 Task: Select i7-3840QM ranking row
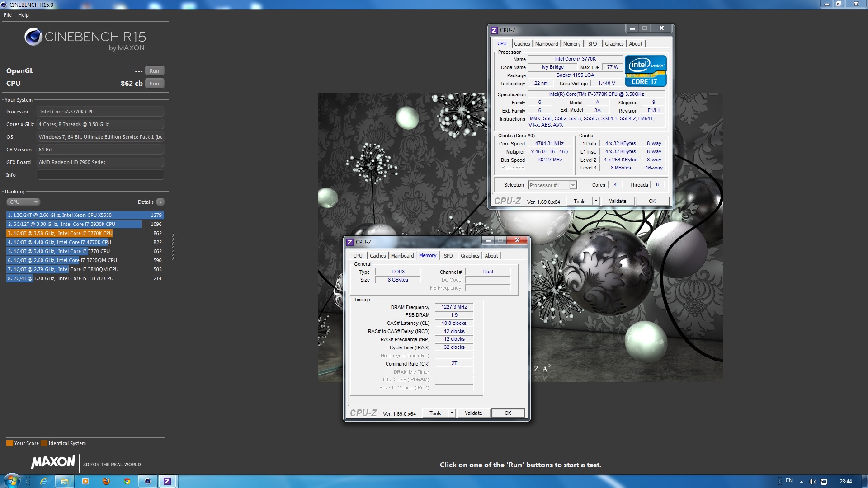[x=85, y=269]
